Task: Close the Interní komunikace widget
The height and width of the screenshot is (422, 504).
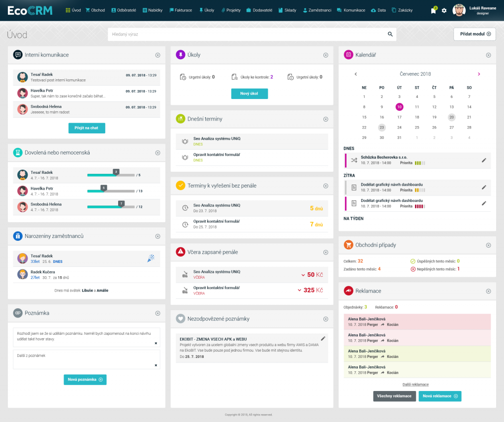Action: (x=157, y=55)
